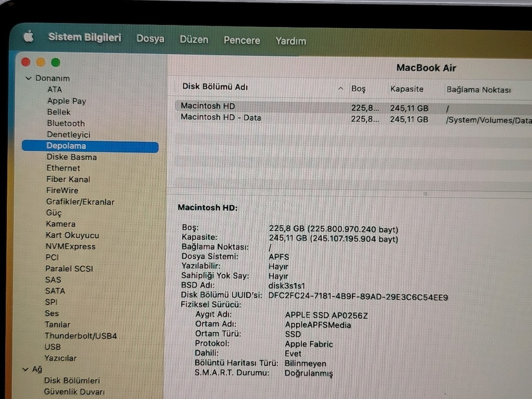This screenshot has width=532, height=399.
Task: Click the APFS file system value
Action: pyautogui.click(x=279, y=257)
